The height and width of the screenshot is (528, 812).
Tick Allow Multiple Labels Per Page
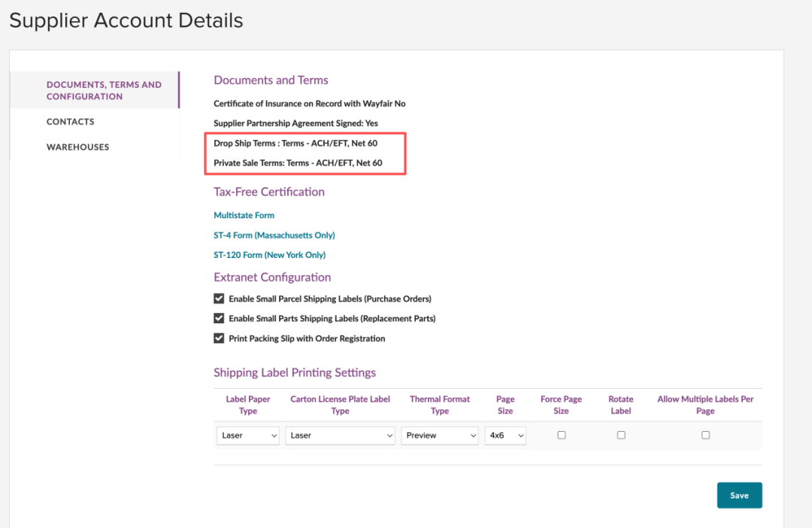[705, 435]
